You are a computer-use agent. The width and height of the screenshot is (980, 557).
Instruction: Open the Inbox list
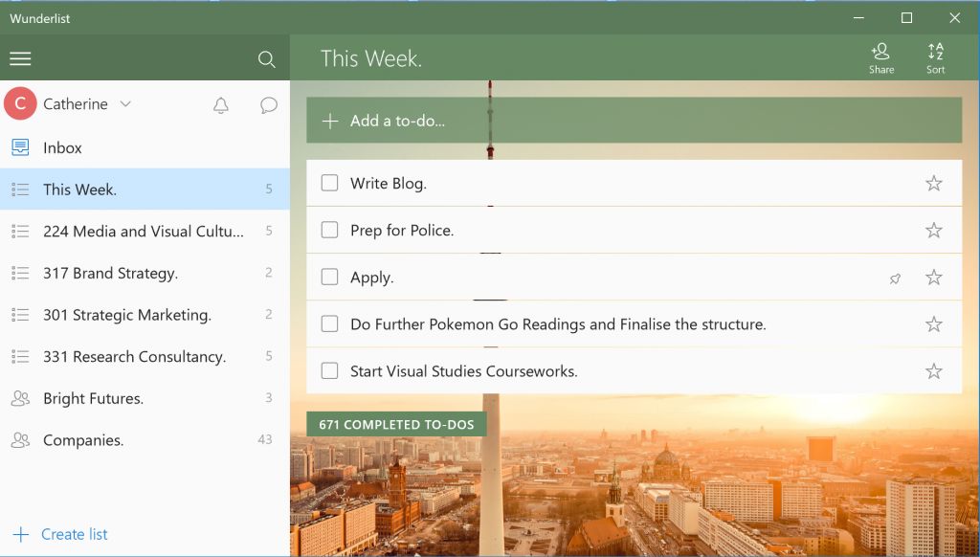(x=62, y=147)
